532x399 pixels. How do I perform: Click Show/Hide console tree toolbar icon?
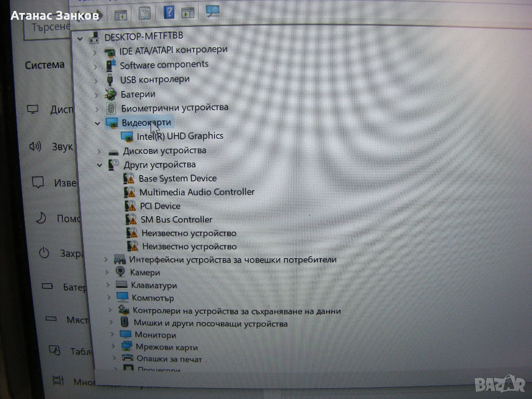[121, 14]
